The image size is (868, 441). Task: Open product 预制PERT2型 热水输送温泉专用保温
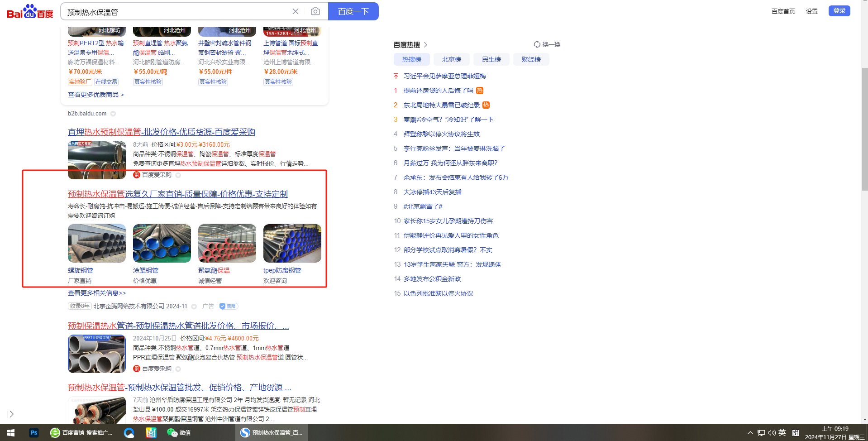96,48
